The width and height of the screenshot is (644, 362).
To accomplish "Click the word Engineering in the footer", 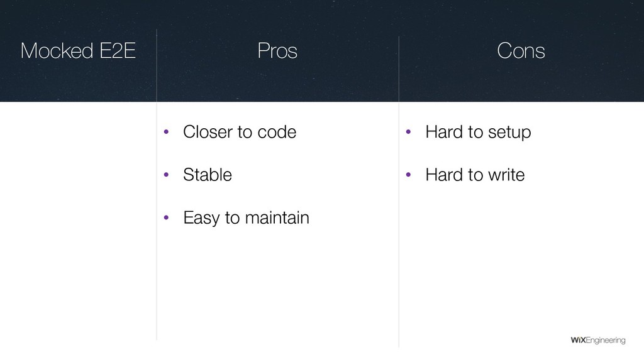I will [x=606, y=340].
